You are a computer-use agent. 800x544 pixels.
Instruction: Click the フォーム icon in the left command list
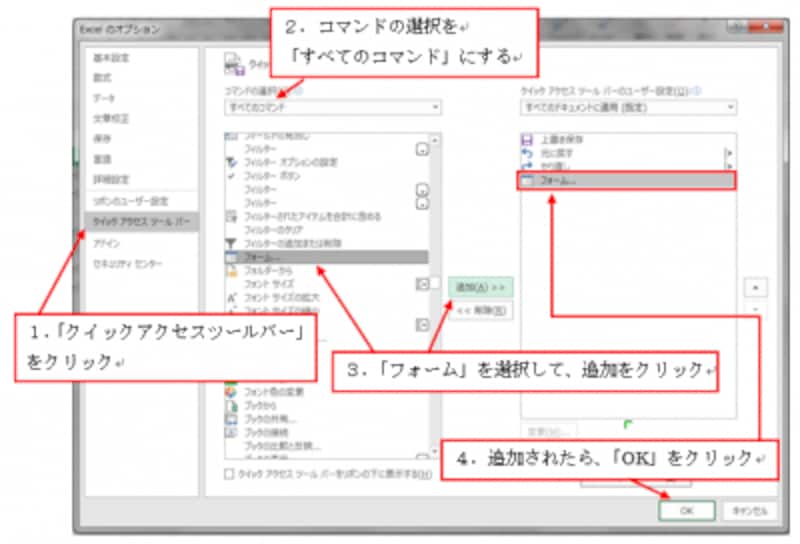[x=231, y=257]
